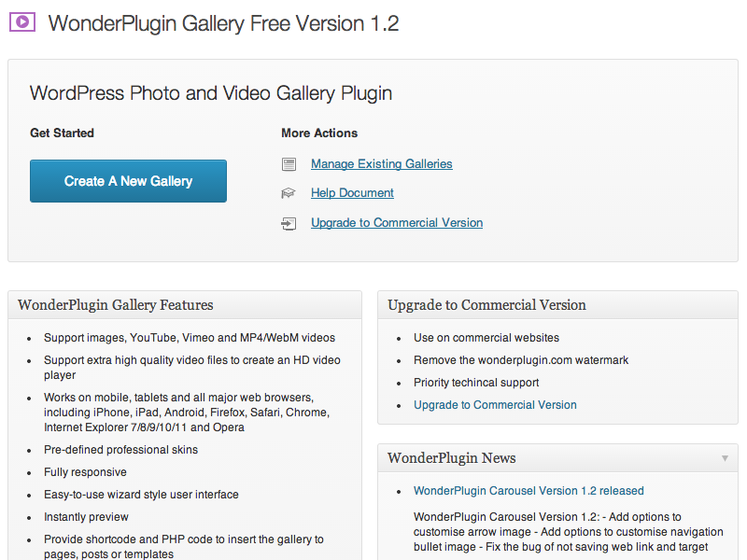The width and height of the screenshot is (747, 560).
Task: Click the More Actions label
Action: click(x=319, y=133)
